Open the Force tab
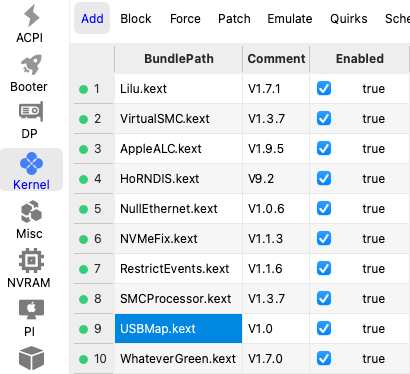This screenshot has width=410, height=374. [x=185, y=19]
